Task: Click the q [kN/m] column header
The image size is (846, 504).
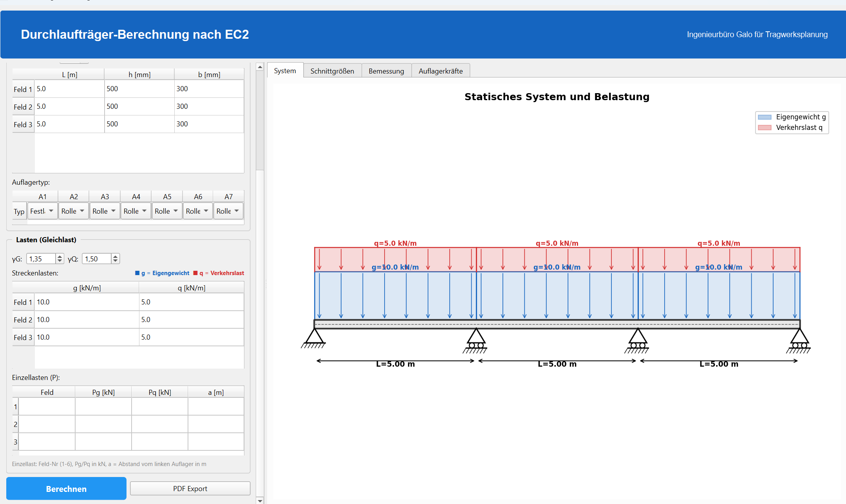Action: pyautogui.click(x=192, y=288)
